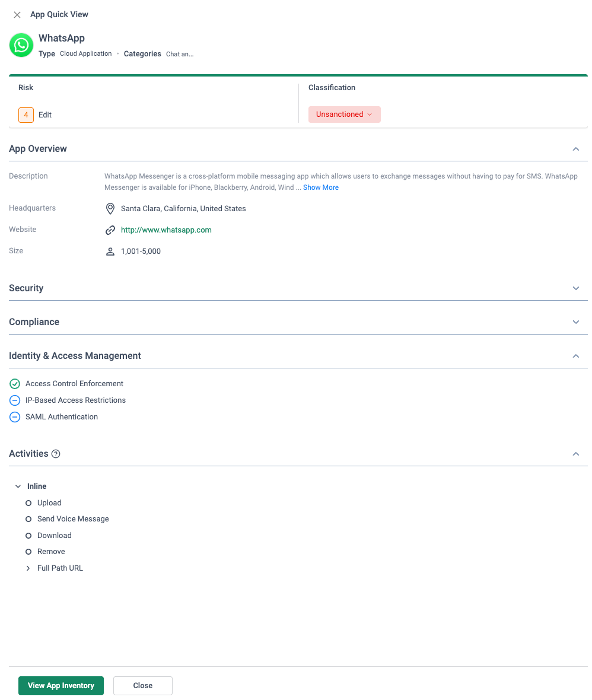This screenshot has height=700, width=592.
Task: Click the website link chain icon
Action: point(110,230)
